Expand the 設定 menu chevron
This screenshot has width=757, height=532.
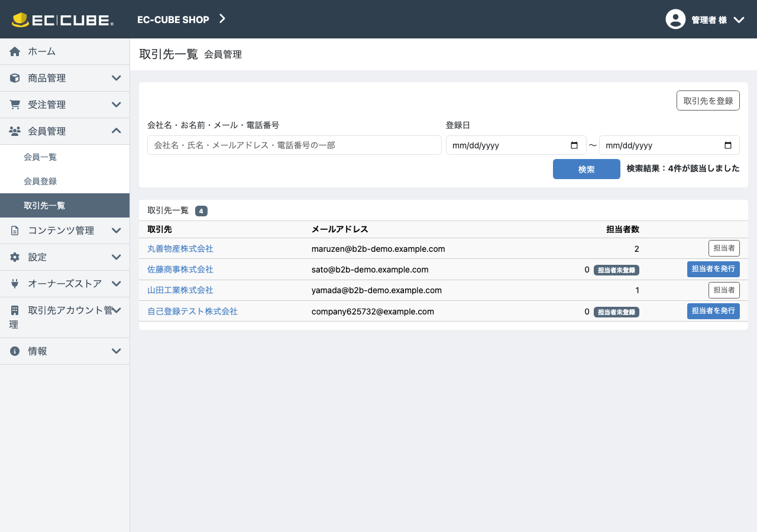[x=117, y=257]
